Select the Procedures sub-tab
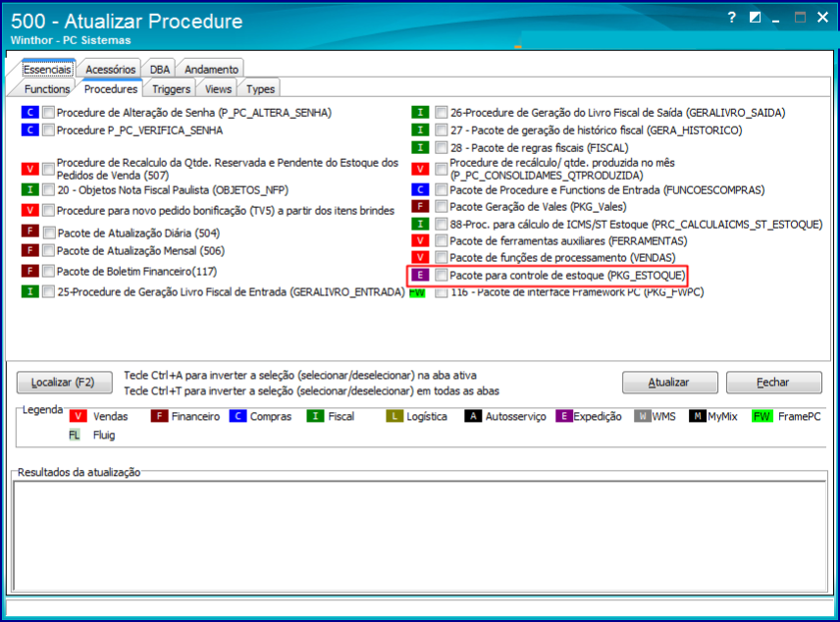The image size is (840, 622). [x=110, y=89]
